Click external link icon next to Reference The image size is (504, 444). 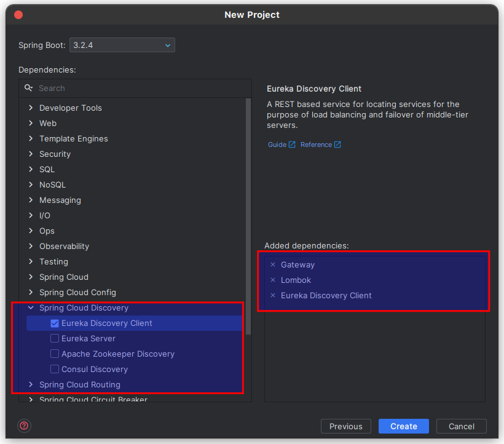pos(337,145)
